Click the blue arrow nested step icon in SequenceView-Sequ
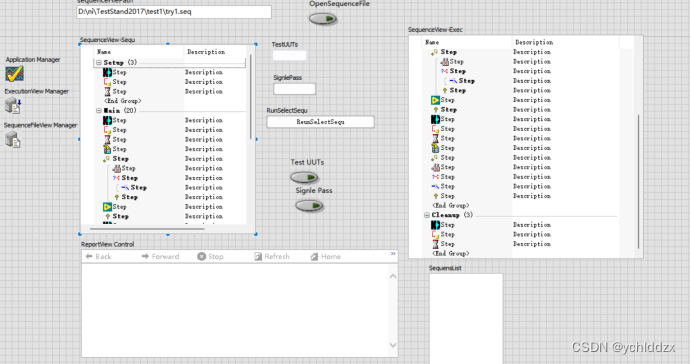This screenshot has width=691, height=364. (126, 188)
